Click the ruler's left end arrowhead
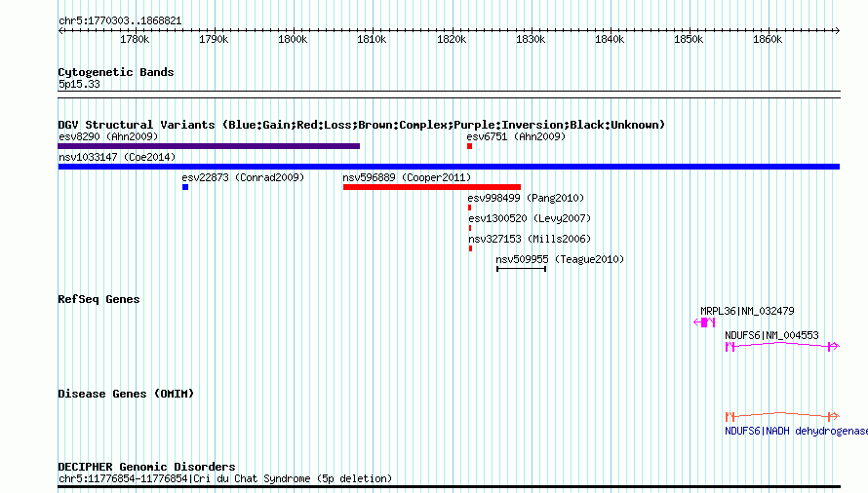 click(60, 31)
